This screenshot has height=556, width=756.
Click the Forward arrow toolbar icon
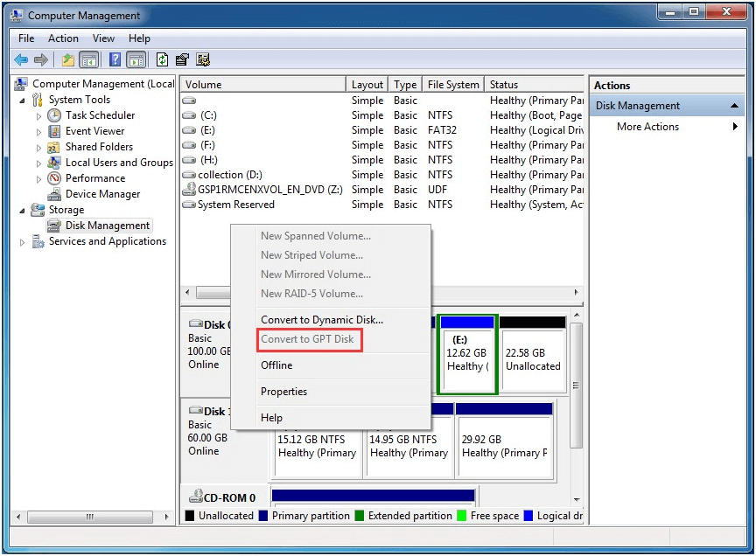(41, 59)
